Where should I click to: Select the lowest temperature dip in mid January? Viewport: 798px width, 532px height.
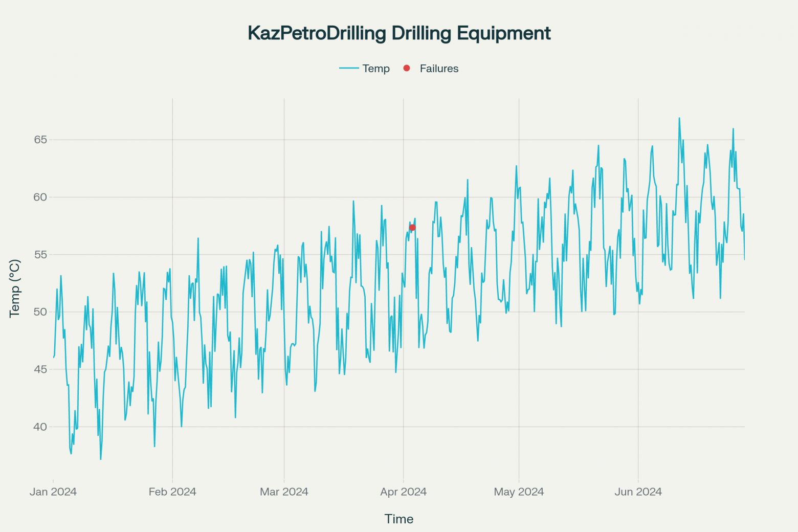(100, 459)
